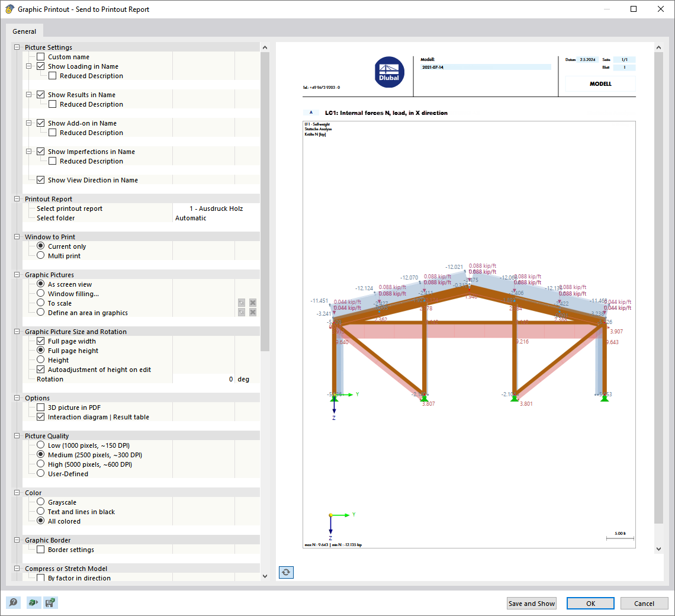Confirm settings with the 'OK' button
The height and width of the screenshot is (616, 675).
(x=590, y=603)
